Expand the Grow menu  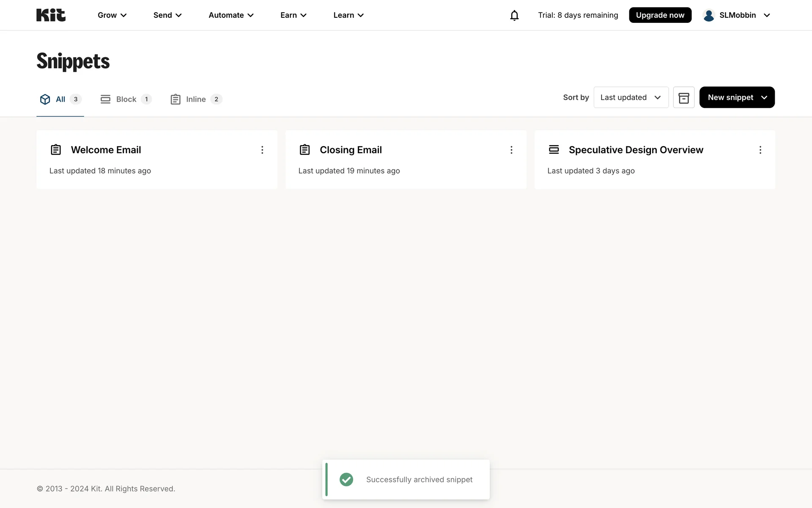point(112,15)
